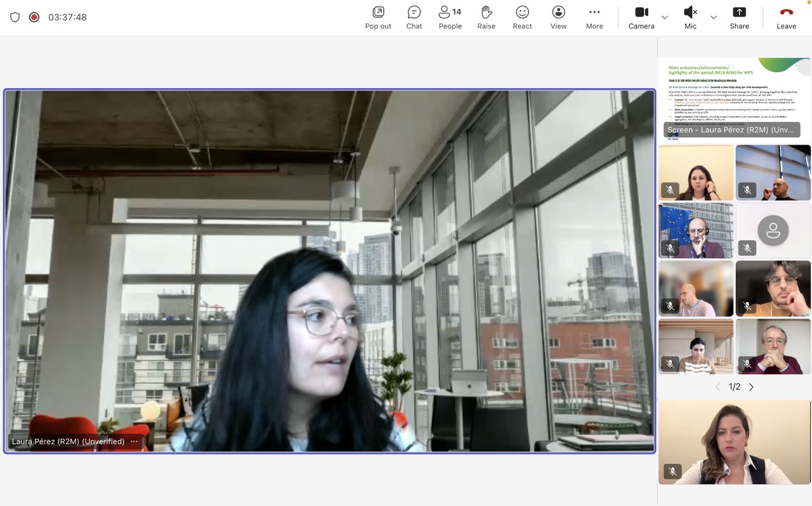Pop out the meeting window
The height and width of the screenshot is (506, 812).
click(378, 17)
